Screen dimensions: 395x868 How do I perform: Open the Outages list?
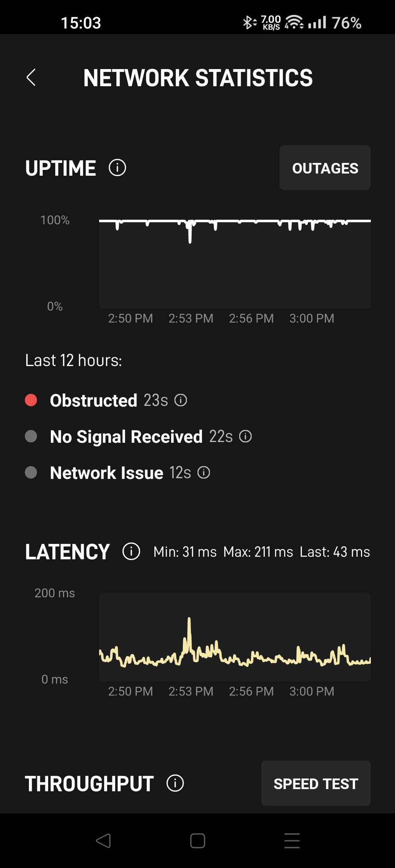coord(325,168)
